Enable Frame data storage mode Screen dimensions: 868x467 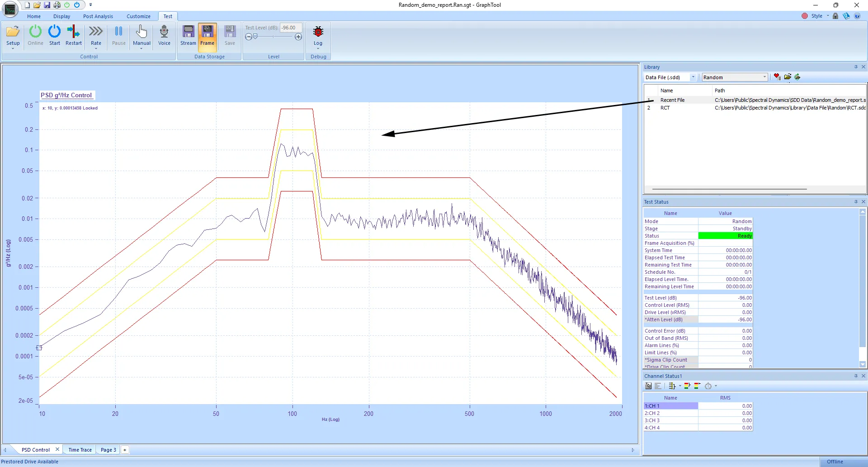click(x=208, y=35)
